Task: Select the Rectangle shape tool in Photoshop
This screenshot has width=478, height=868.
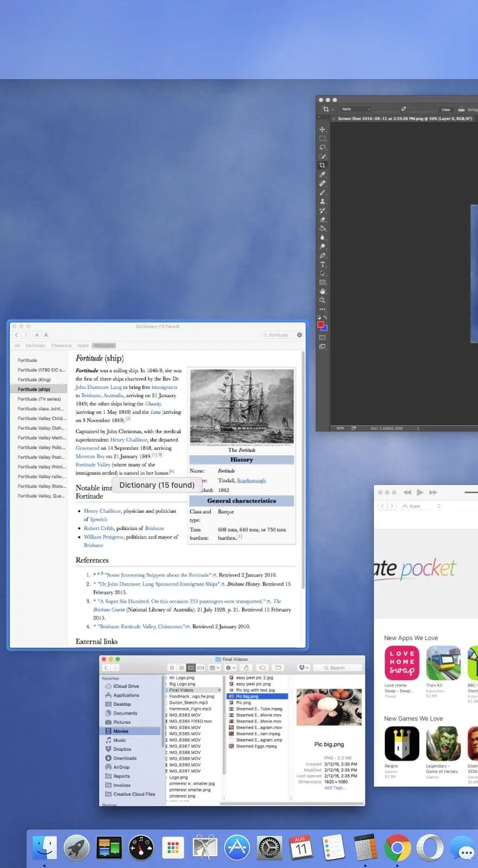Action: [322, 282]
